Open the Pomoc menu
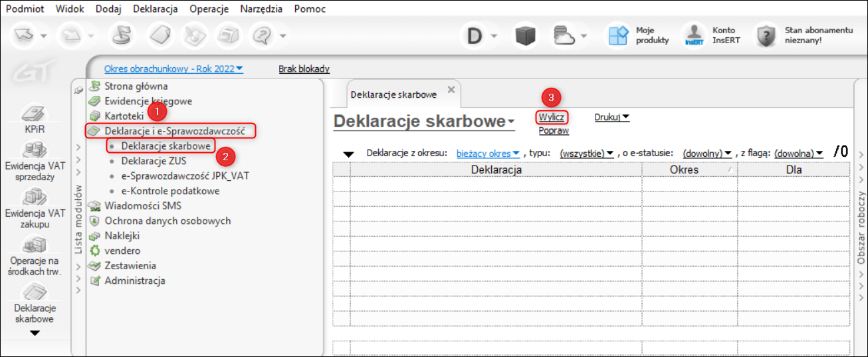Viewport: 868px width, 357px height. [x=310, y=9]
